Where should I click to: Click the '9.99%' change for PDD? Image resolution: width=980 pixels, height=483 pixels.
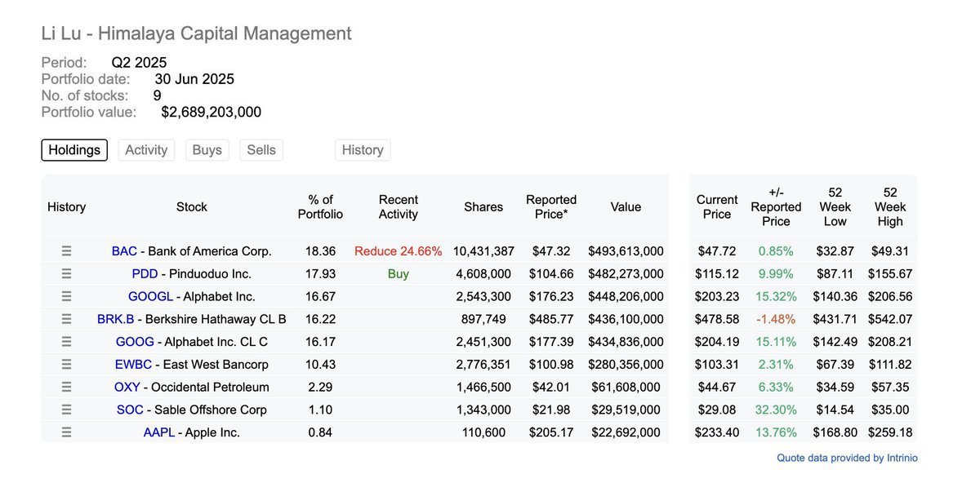[x=776, y=274]
